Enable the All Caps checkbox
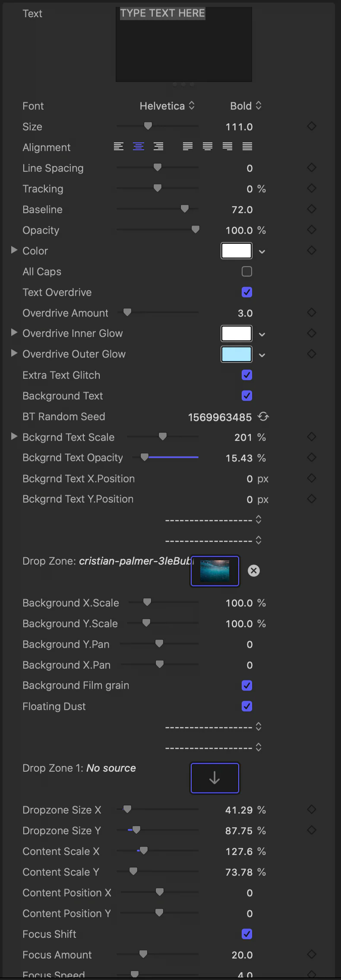The width and height of the screenshot is (341, 980). pos(247,271)
